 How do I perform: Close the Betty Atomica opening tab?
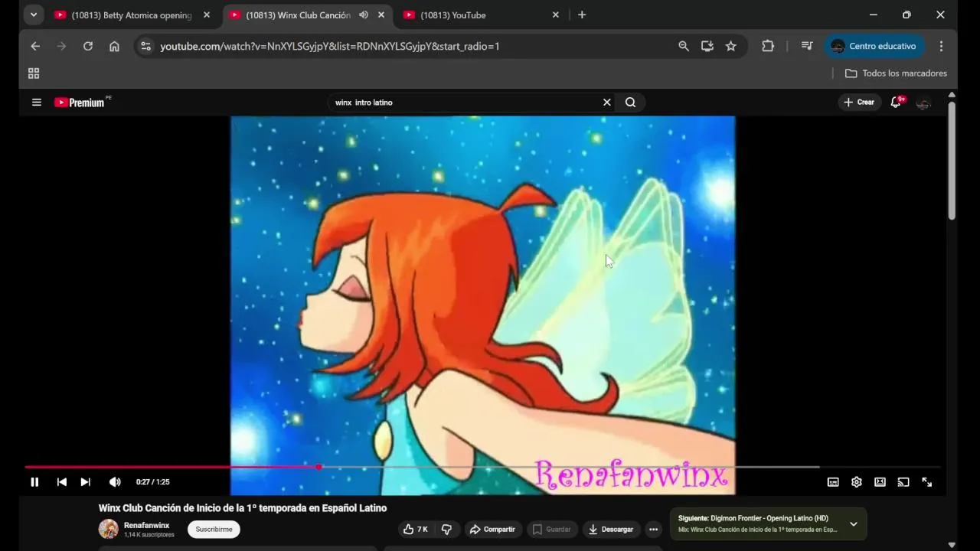(207, 15)
